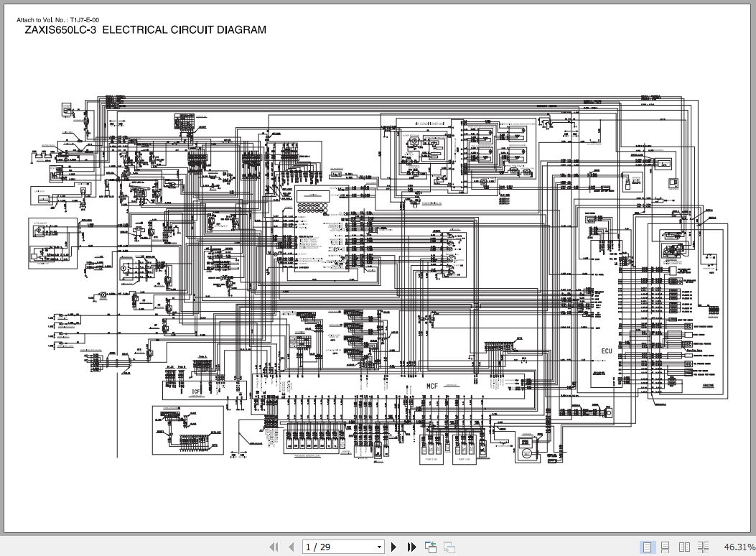Click the ZAXIS650LC-3 Electrical Circuit Diagram title

coord(145,30)
